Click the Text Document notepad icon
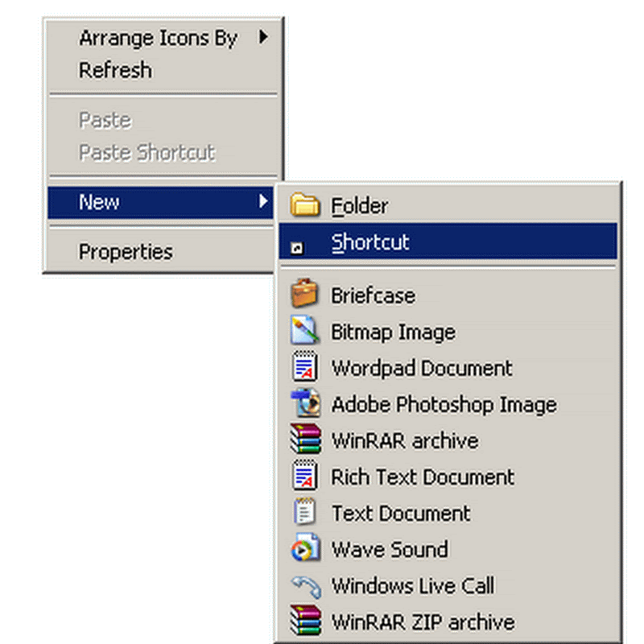Screen dimensions: 644x644 305,513
